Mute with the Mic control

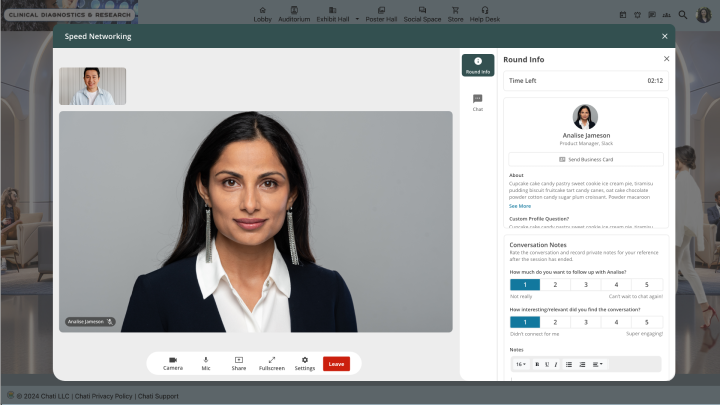[x=206, y=364]
